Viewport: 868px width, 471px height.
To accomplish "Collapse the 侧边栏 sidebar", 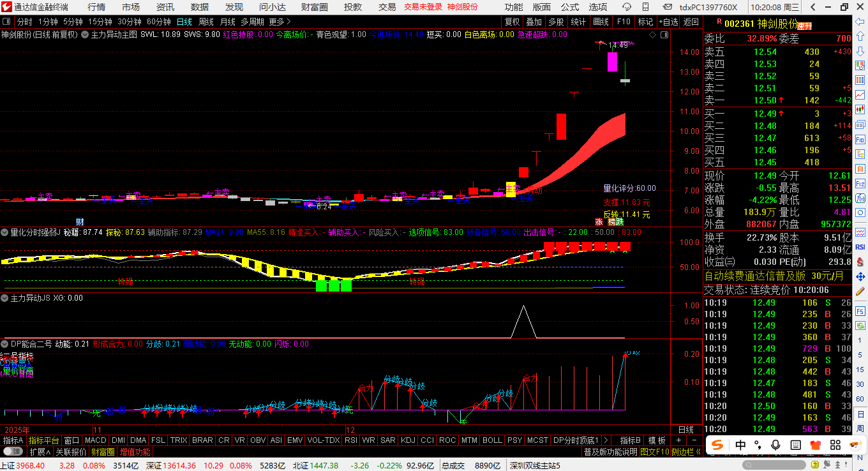I will (x=686, y=452).
